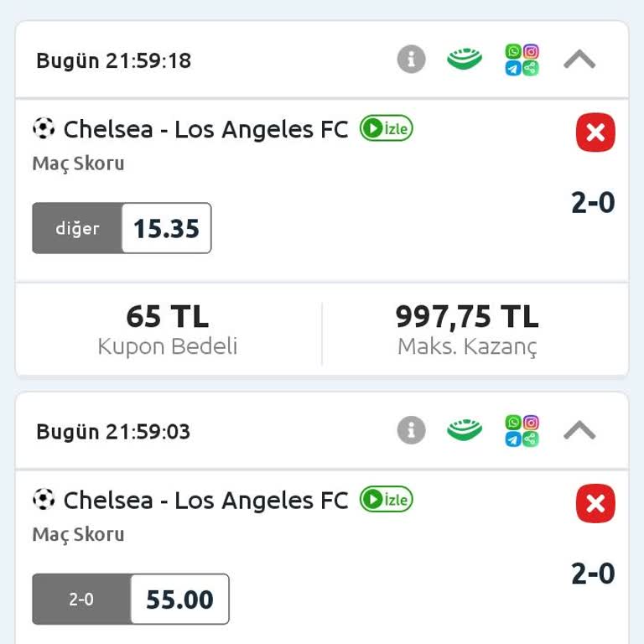Open Chelsea - Los Angeles FC match in first coupon

pyautogui.click(x=205, y=129)
